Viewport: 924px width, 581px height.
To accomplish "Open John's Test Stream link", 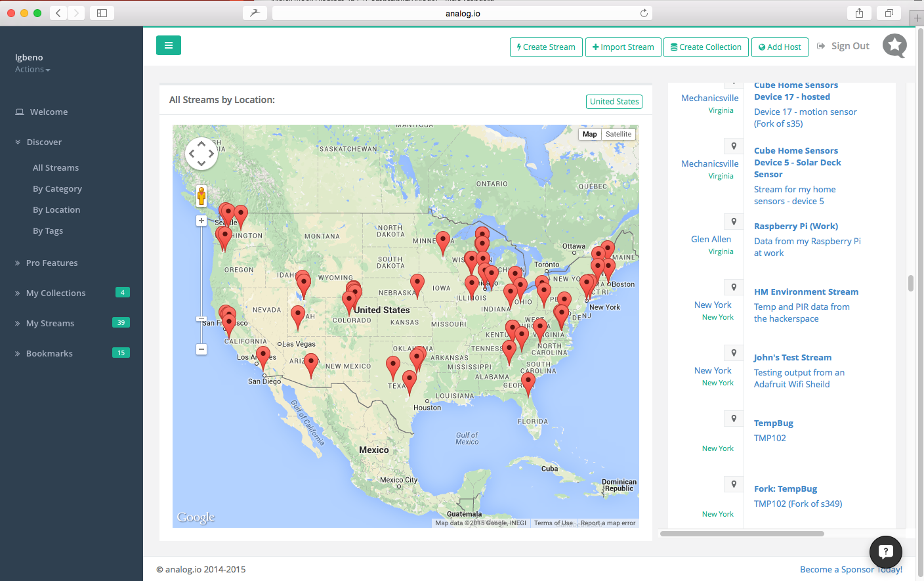I will coord(793,357).
